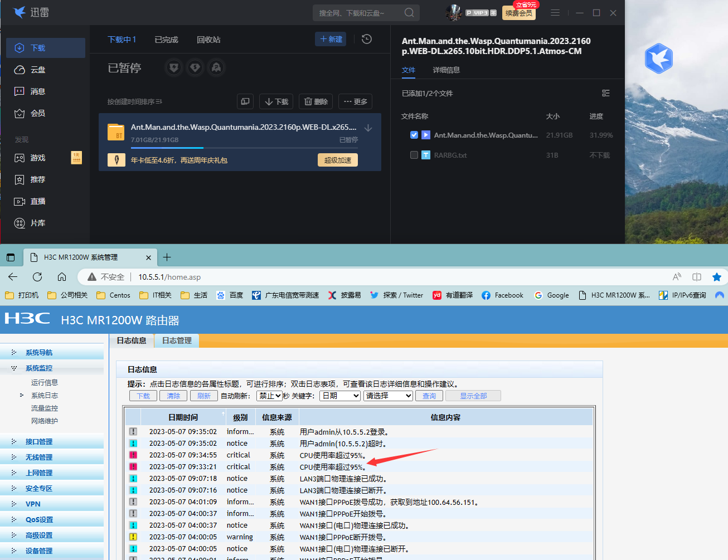
Task: Open the 广东电信宽带测速 bookmark
Action: (x=285, y=295)
